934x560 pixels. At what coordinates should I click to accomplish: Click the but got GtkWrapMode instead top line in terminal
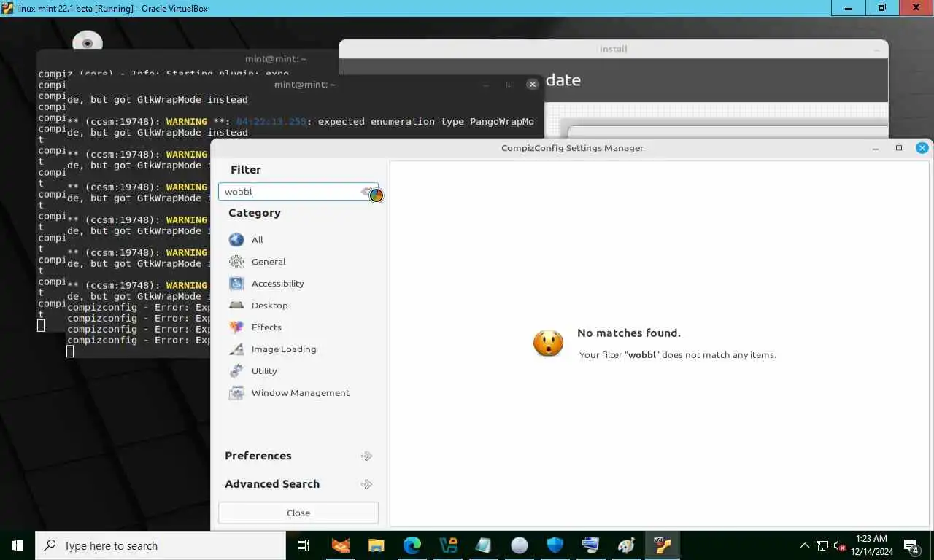click(158, 100)
